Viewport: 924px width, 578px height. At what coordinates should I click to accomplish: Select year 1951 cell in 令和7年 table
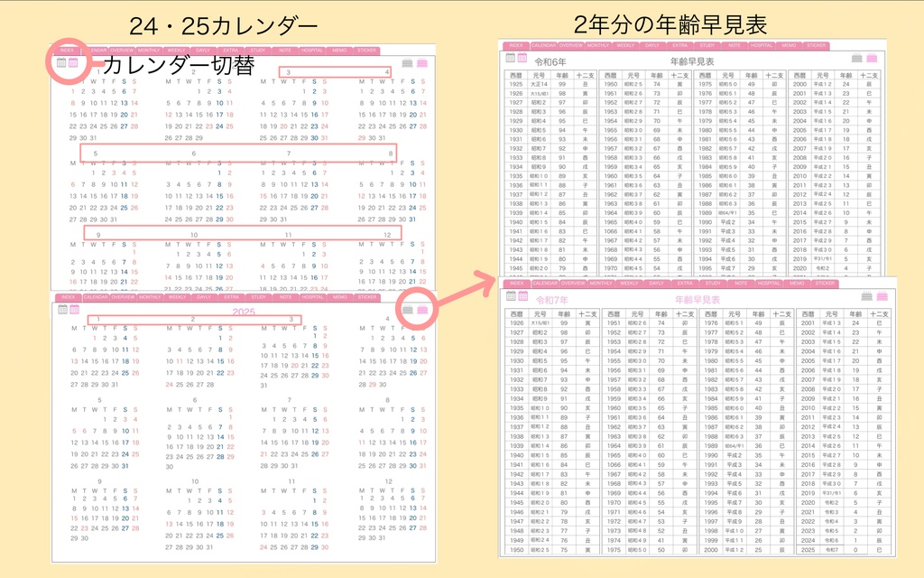coord(614,322)
